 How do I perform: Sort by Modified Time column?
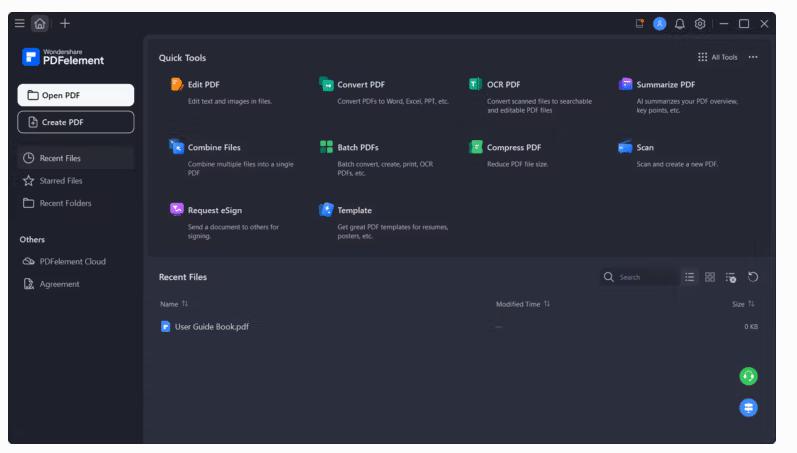[523, 304]
